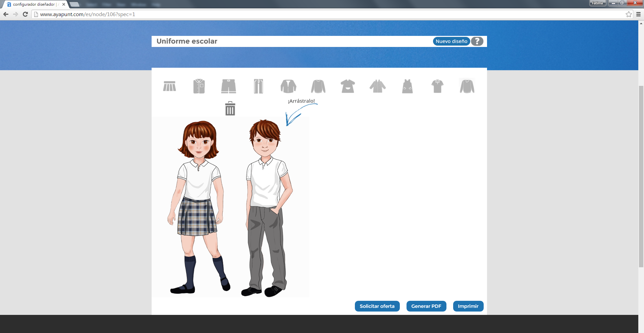Choose the polo shirt icon
644x333 pixels.
click(x=437, y=86)
